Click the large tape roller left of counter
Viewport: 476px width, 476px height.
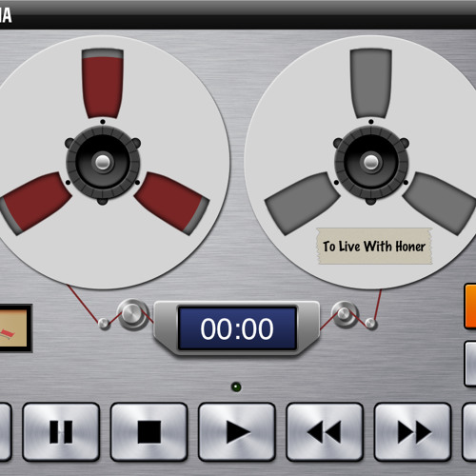[x=132, y=314]
